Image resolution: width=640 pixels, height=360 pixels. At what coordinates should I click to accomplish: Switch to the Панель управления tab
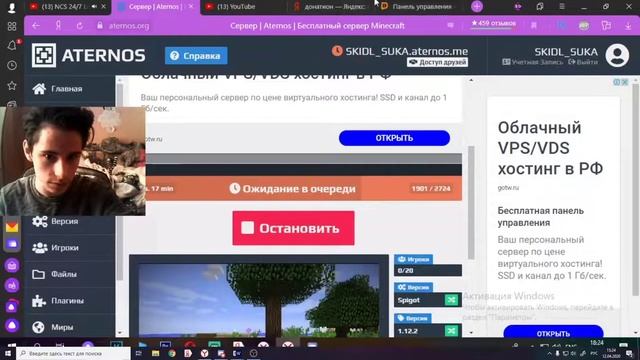coord(421,7)
